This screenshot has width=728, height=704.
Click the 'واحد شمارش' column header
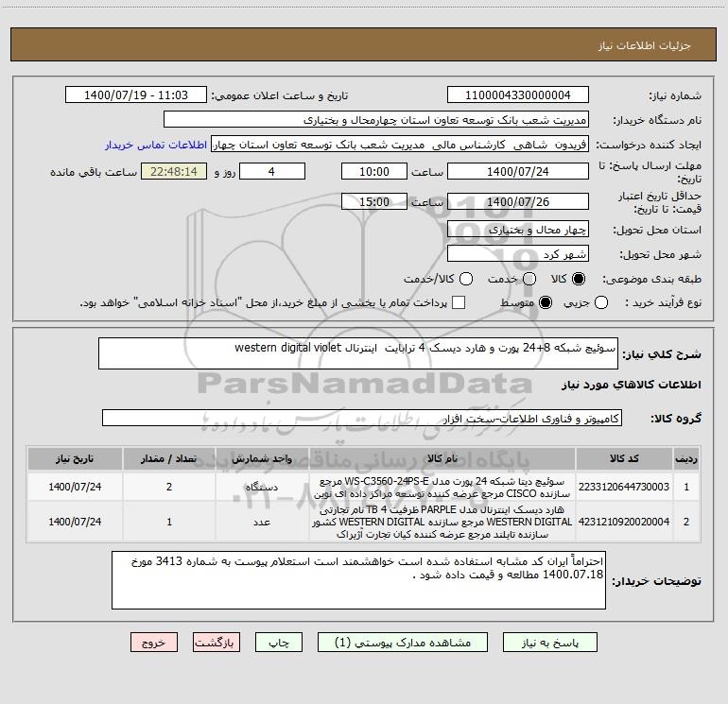262,458
